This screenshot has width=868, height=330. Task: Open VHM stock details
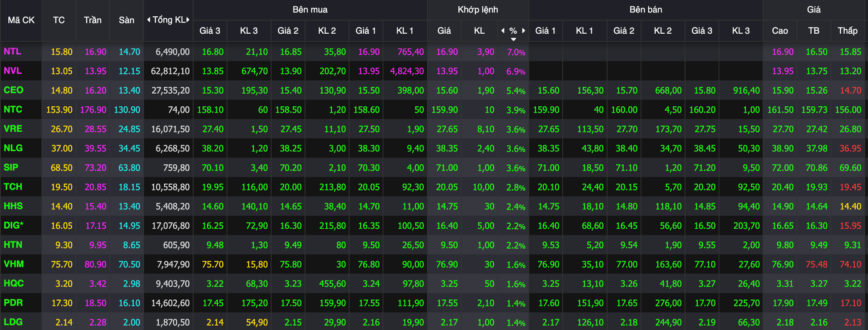tap(13, 264)
